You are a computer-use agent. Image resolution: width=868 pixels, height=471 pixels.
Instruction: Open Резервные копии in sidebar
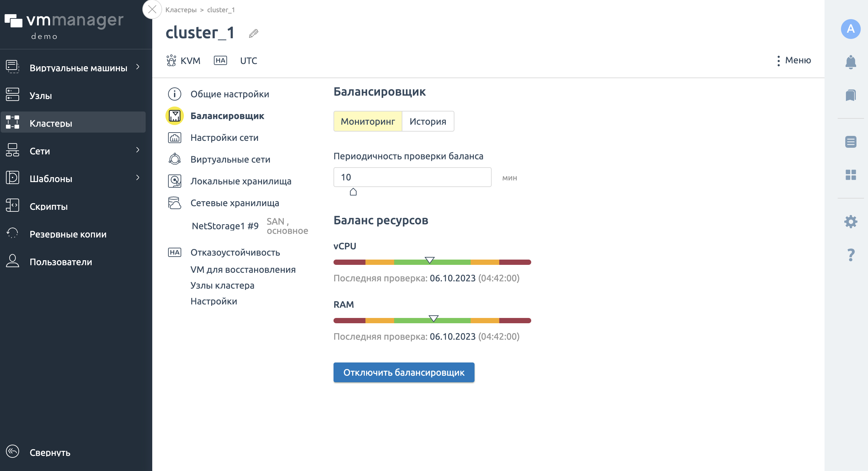68,234
